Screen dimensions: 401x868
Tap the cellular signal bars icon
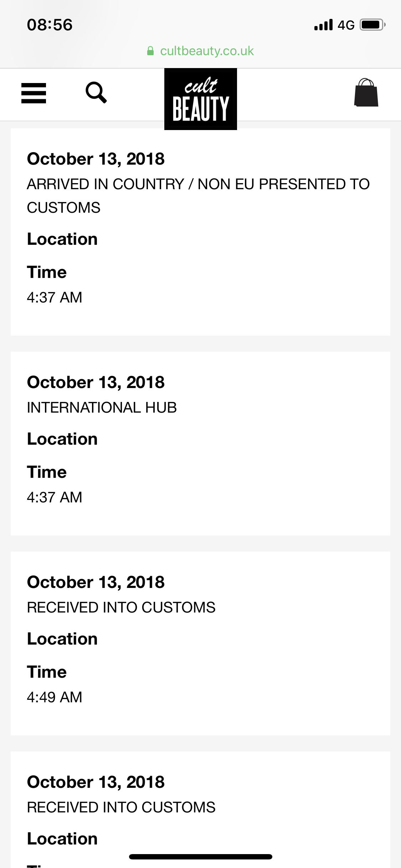click(323, 25)
